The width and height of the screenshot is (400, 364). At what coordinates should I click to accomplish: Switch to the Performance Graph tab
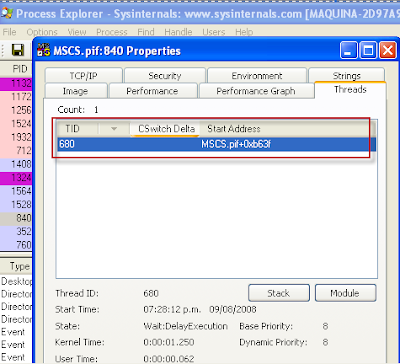[x=256, y=91]
